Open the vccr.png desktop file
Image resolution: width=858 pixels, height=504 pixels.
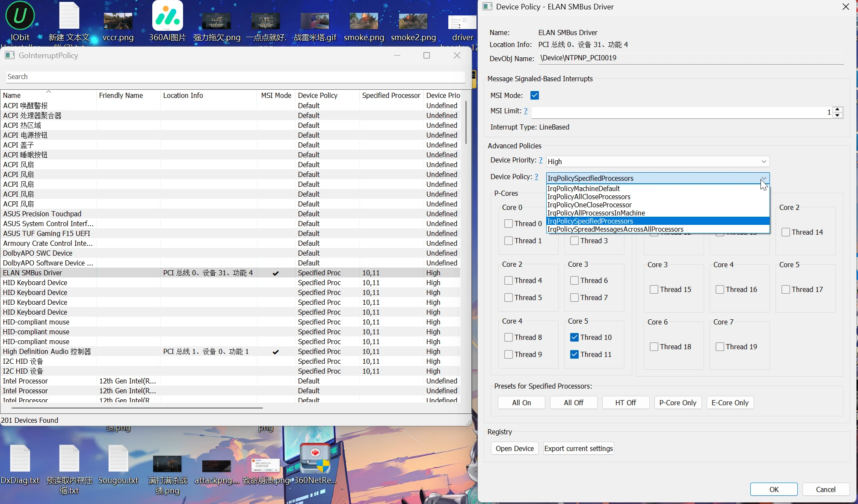[118, 21]
